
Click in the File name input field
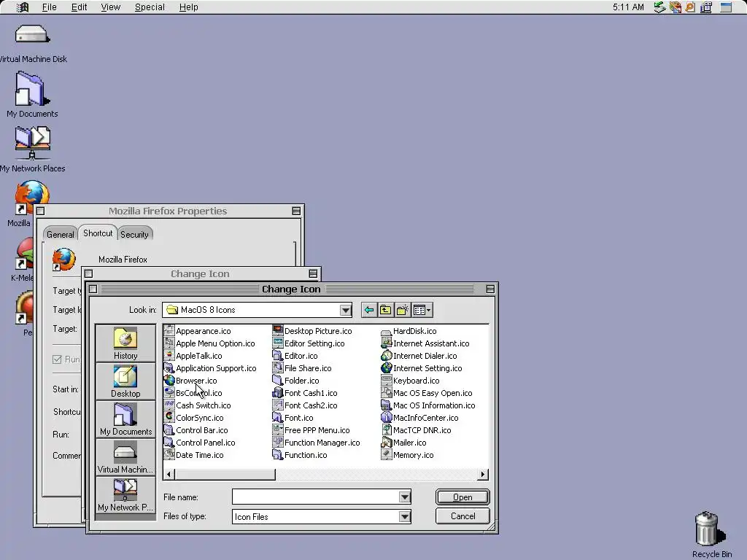coord(315,497)
